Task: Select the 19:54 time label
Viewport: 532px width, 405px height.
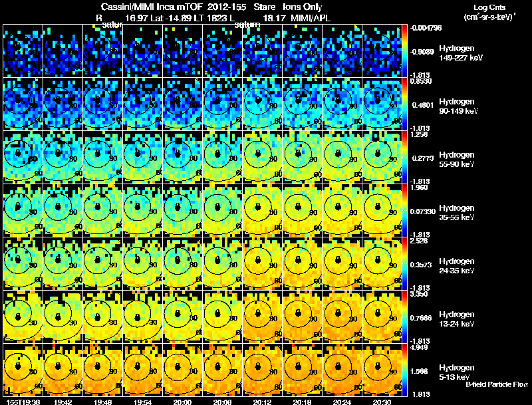Action: [x=142, y=402]
